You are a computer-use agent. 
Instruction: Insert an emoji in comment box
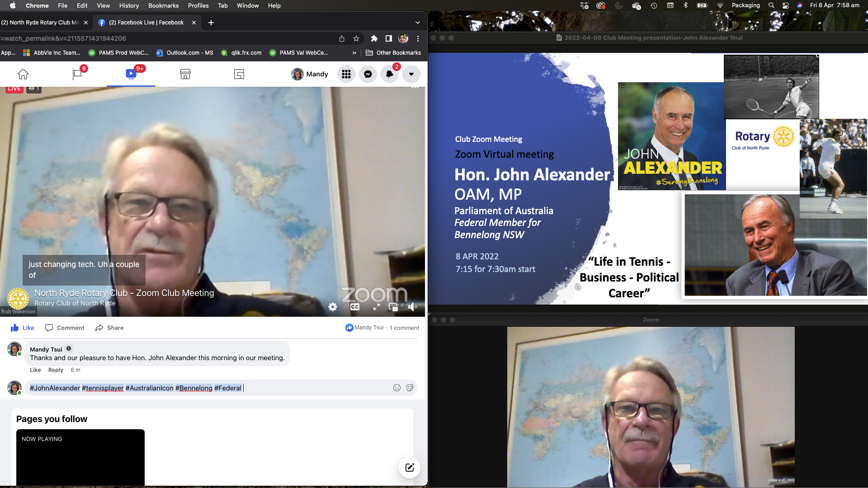point(397,388)
